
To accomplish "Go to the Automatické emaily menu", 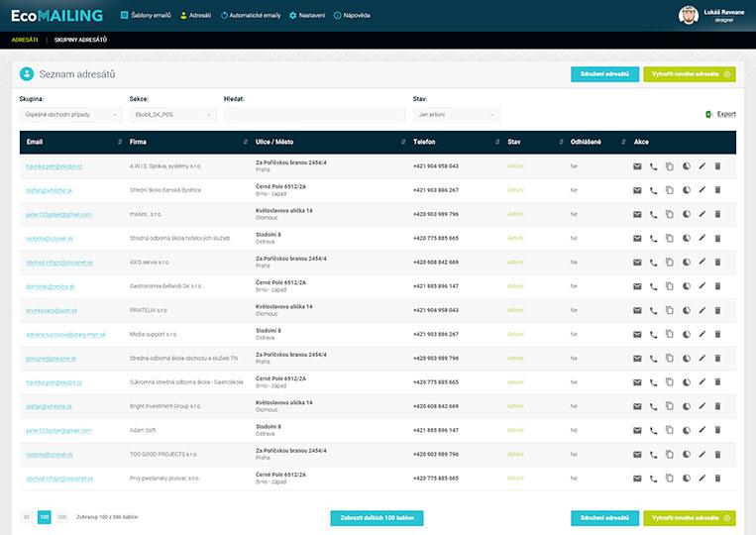I will click(251, 16).
